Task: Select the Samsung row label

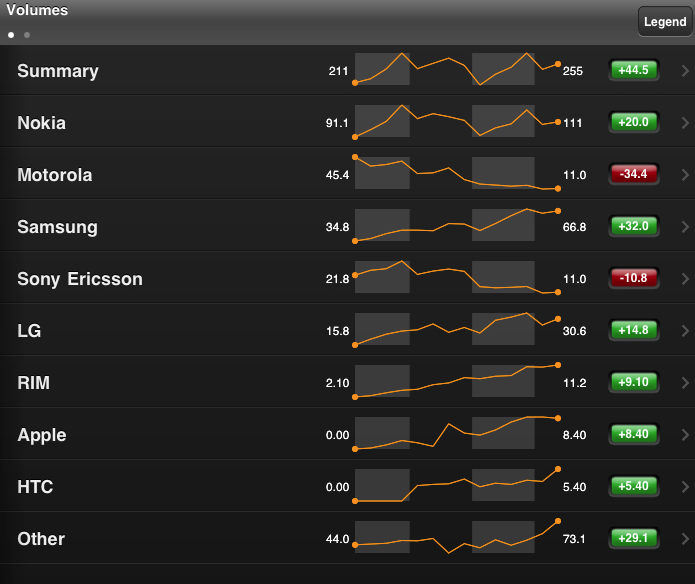Action: point(57,227)
